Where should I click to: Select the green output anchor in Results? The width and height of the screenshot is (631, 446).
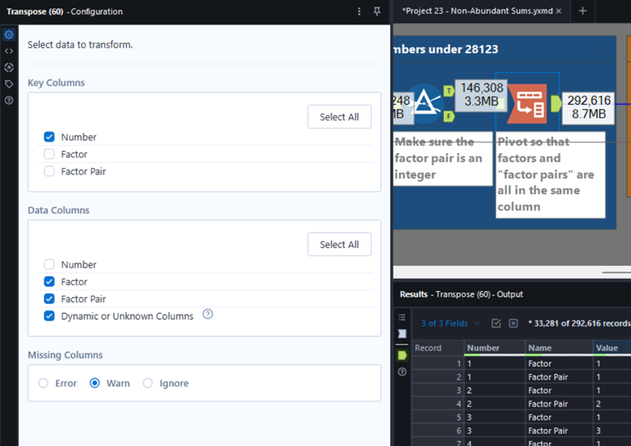[402, 355]
